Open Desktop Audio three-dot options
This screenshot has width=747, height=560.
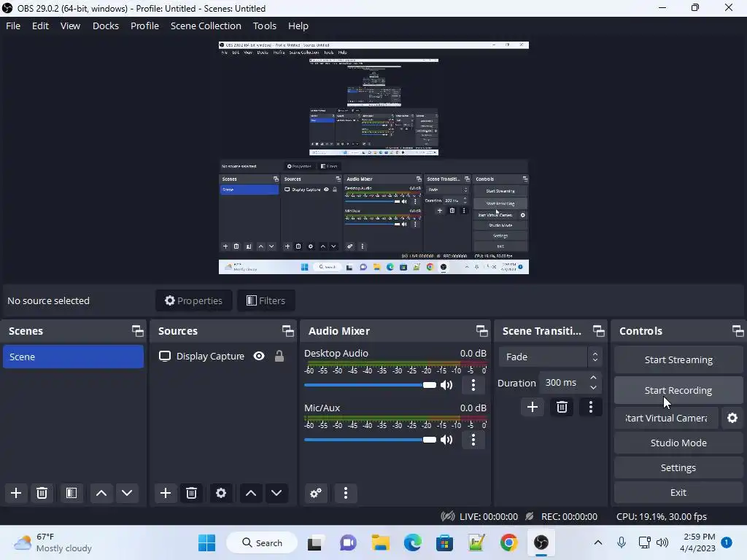tap(473, 385)
